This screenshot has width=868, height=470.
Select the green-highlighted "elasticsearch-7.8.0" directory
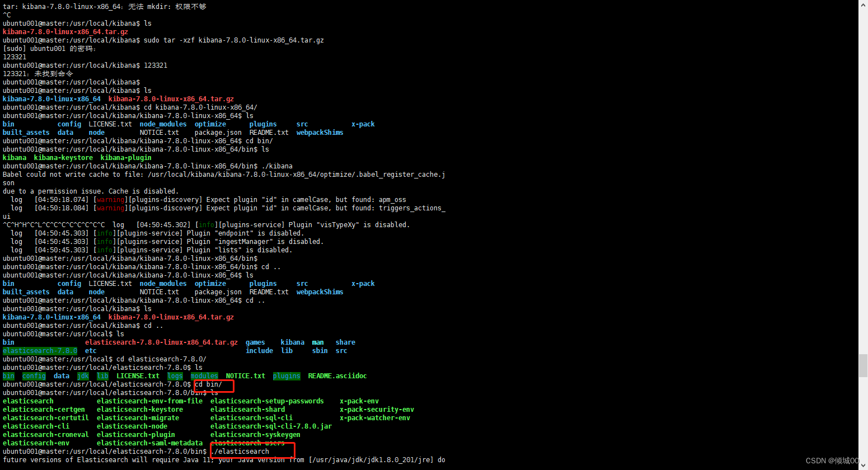click(x=40, y=351)
